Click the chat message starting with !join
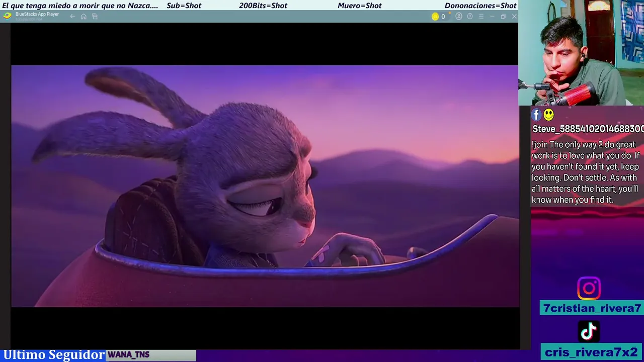This screenshot has width=644, height=362. click(x=586, y=172)
